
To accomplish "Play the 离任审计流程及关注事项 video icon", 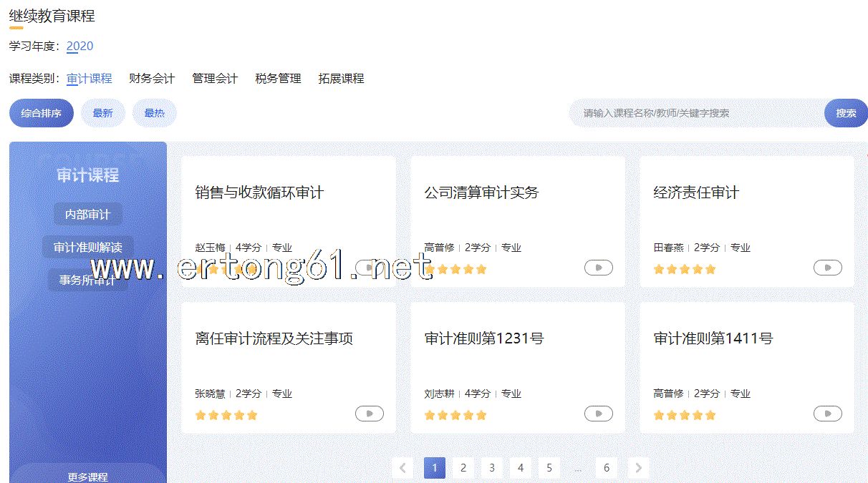I will (369, 414).
